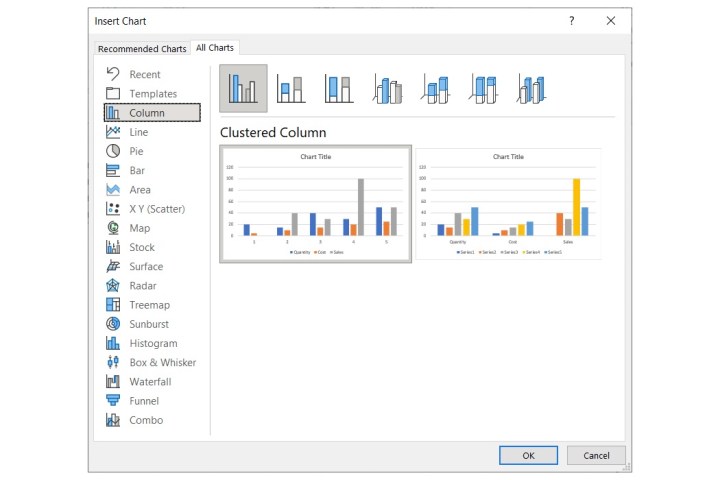Select the X Y (Scatter) category
This screenshot has width=720, height=480.
tap(152, 209)
